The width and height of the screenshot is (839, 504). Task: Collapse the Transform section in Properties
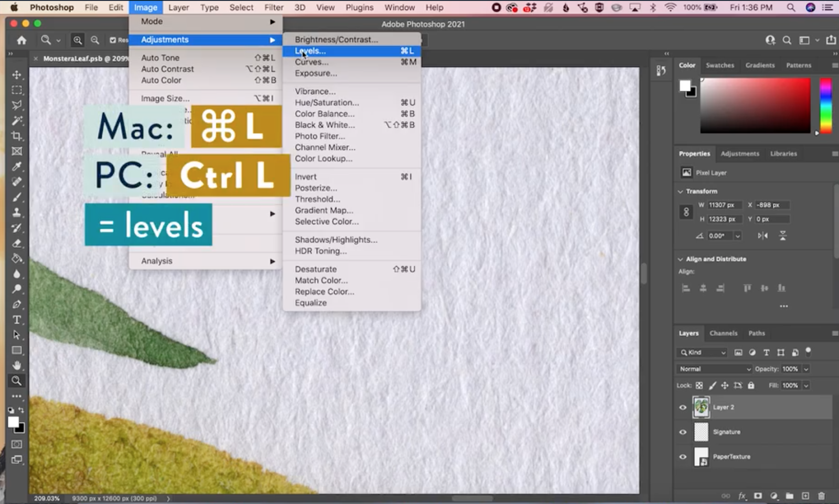(x=680, y=191)
